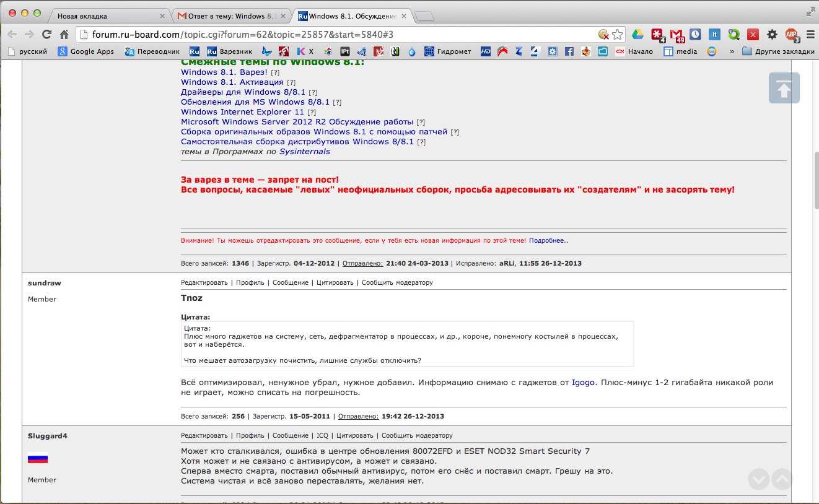
Task: Open the Windows 8.1. Активация link
Action: 232,82
